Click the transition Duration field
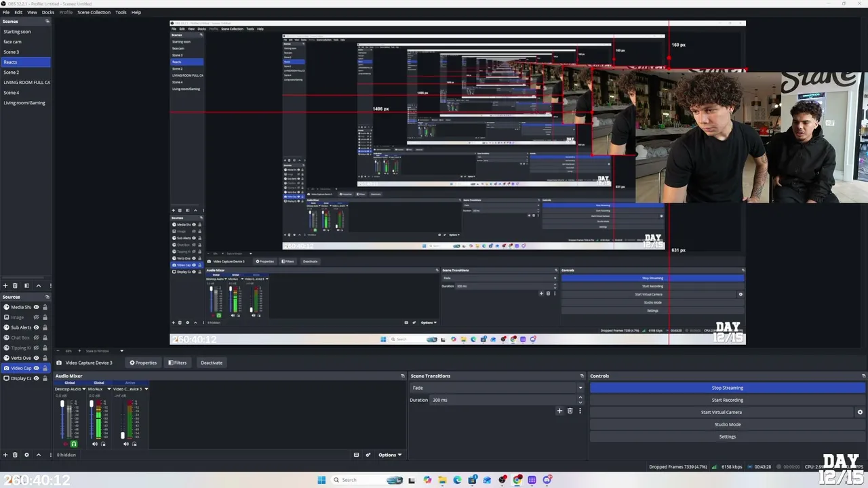Screen dimensions: 868x488 pos(506,400)
